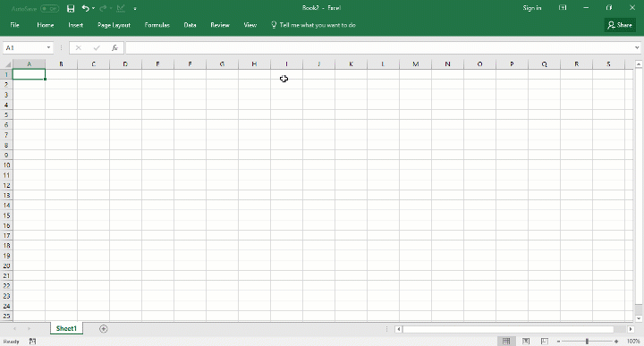Click the Enter checkmark icon in formula bar

97,48
